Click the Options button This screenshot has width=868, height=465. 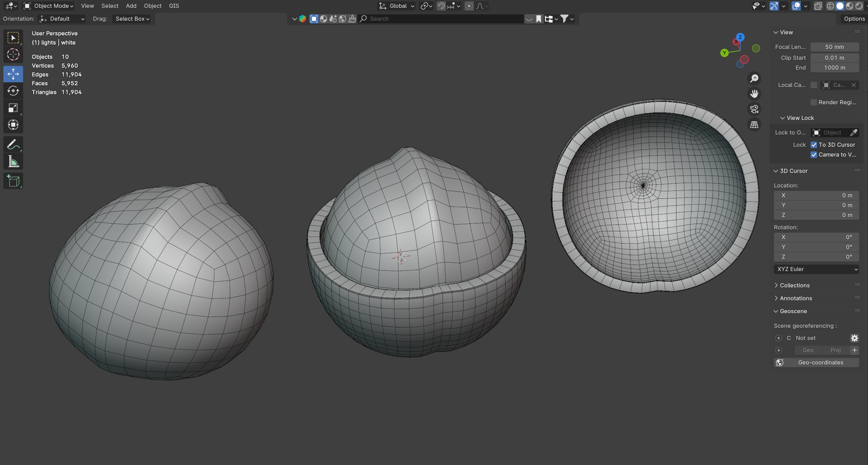tap(854, 19)
